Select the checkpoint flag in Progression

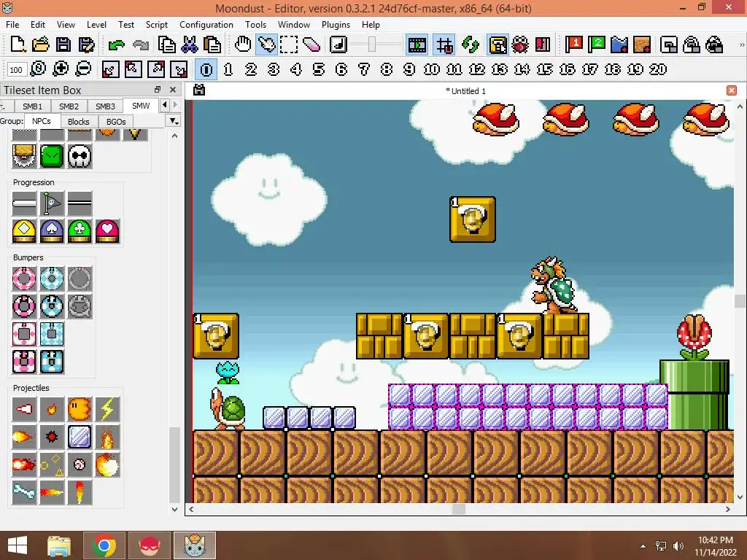[52, 204]
